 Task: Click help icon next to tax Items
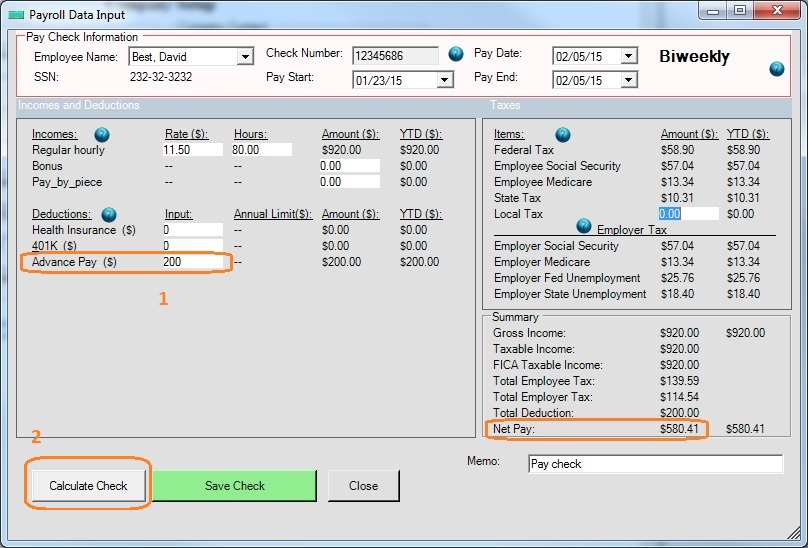click(563, 134)
